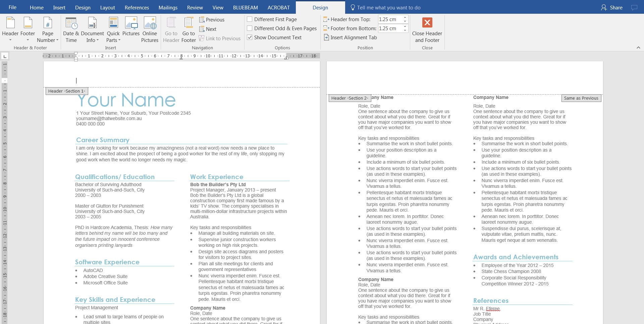Switch to the Review tab
644x324 pixels.
(195, 7)
